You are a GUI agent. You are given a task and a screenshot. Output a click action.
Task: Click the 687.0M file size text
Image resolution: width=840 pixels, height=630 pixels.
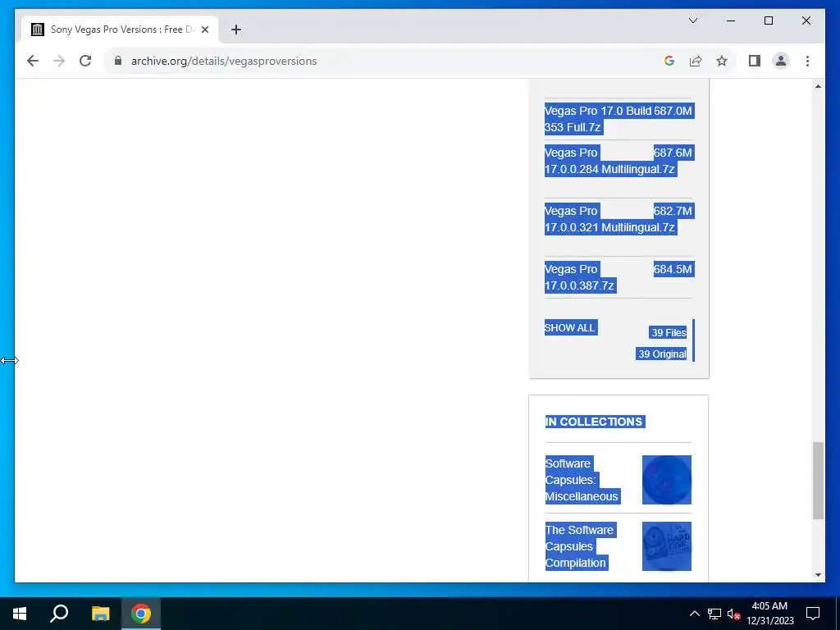[673, 111]
